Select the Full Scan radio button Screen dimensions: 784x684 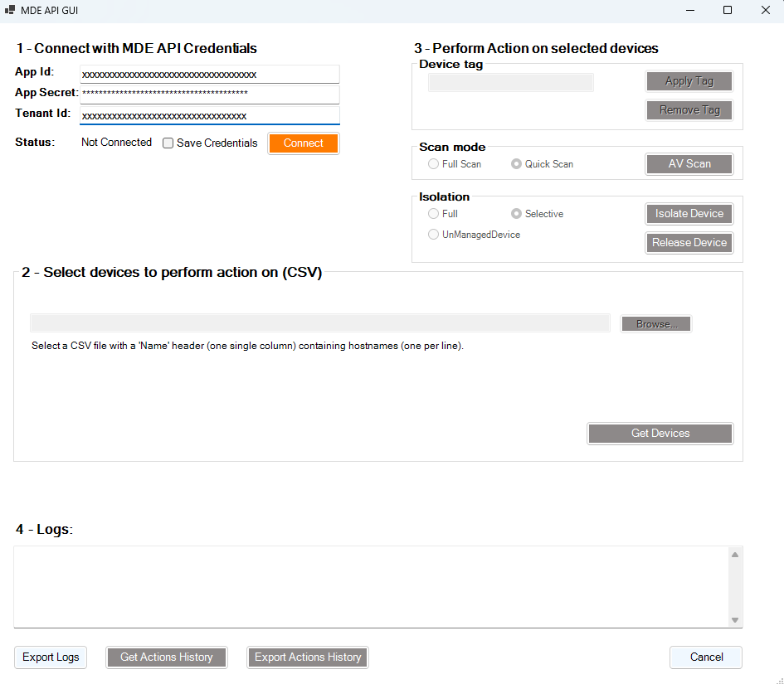click(432, 163)
